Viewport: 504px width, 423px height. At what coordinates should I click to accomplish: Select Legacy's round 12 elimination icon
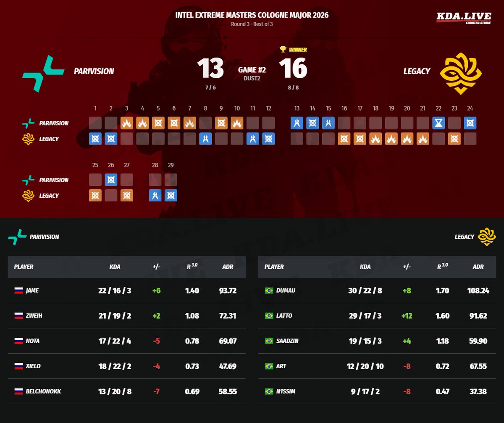pyautogui.click(x=268, y=138)
